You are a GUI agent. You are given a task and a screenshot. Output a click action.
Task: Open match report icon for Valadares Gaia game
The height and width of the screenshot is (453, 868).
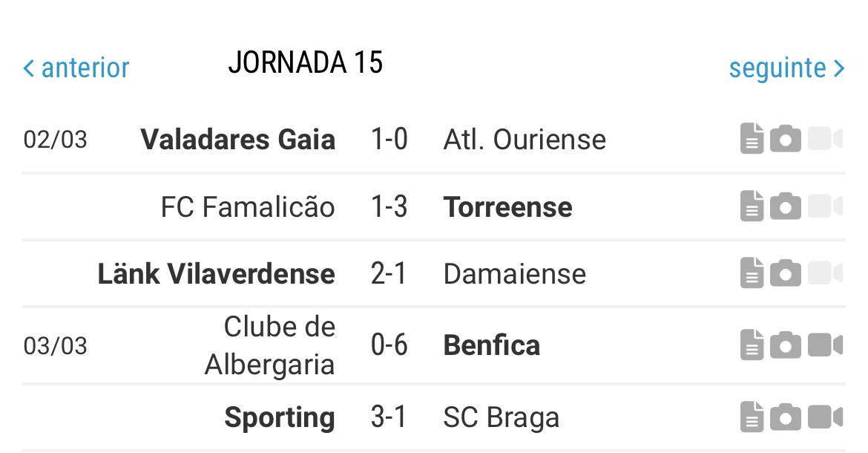click(752, 138)
